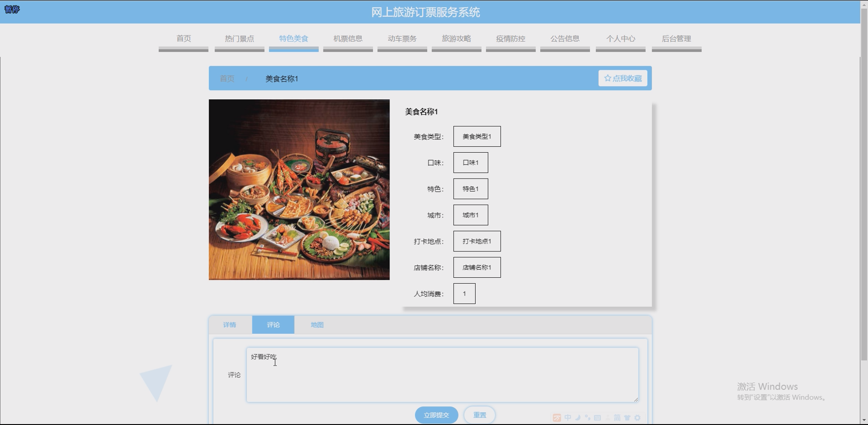Viewport: 868px width, 425px height.
Task: Click the 美食类型: field label
Action: coord(429,136)
